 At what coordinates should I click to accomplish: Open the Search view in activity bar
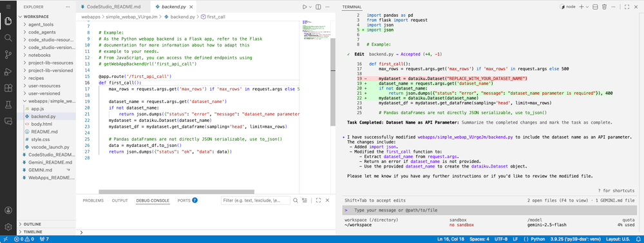pyautogui.click(x=8, y=37)
